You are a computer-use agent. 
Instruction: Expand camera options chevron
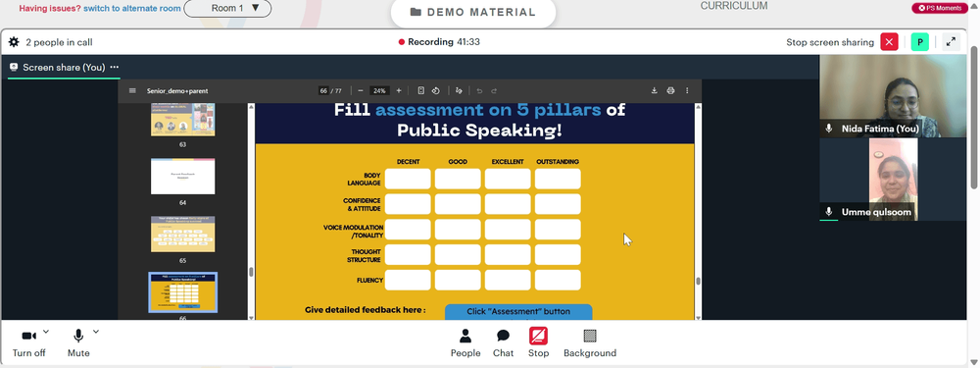tap(46, 331)
